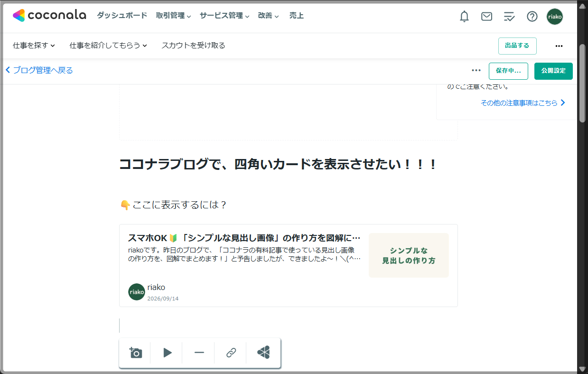Expand the 取引管理 menu
Image resolution: width=588 pixels, height=374 pixels.
click(x=173, y=16)
